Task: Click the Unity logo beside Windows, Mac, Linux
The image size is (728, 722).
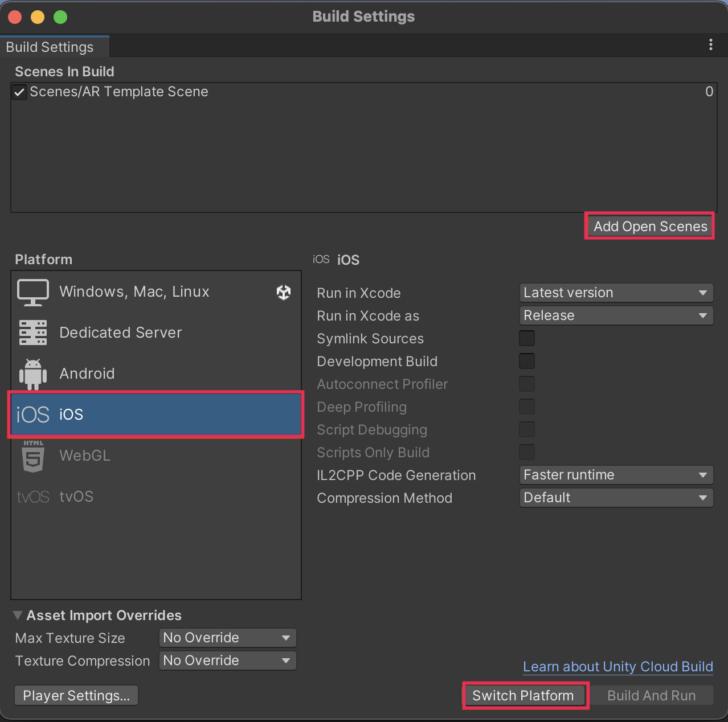Action: click(283, 292)
